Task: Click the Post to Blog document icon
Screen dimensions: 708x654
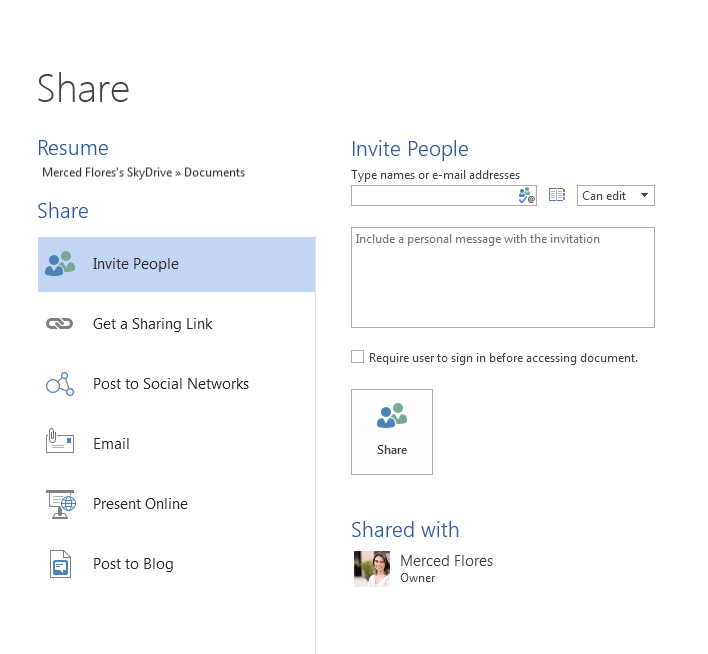Action: [x=60, y=564]
